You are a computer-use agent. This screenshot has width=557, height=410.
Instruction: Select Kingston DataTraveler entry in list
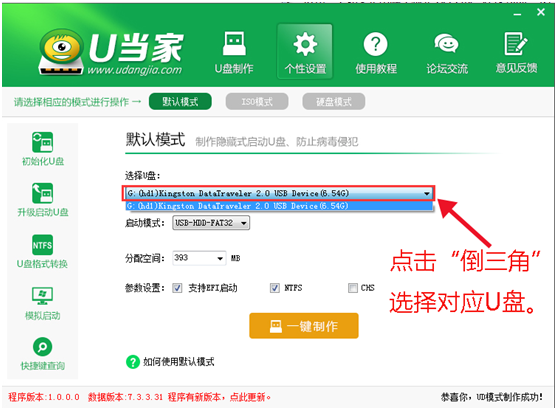coord(279,206)
